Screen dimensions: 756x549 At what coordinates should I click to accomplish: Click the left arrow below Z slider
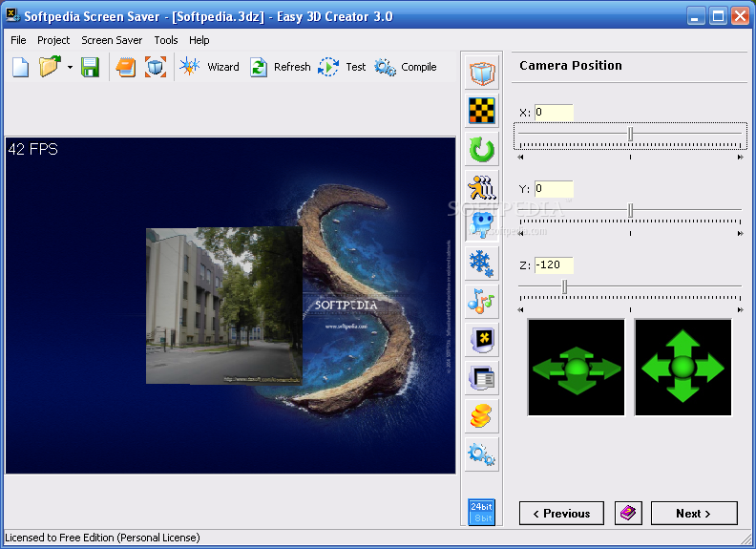[x=520, y=309]
